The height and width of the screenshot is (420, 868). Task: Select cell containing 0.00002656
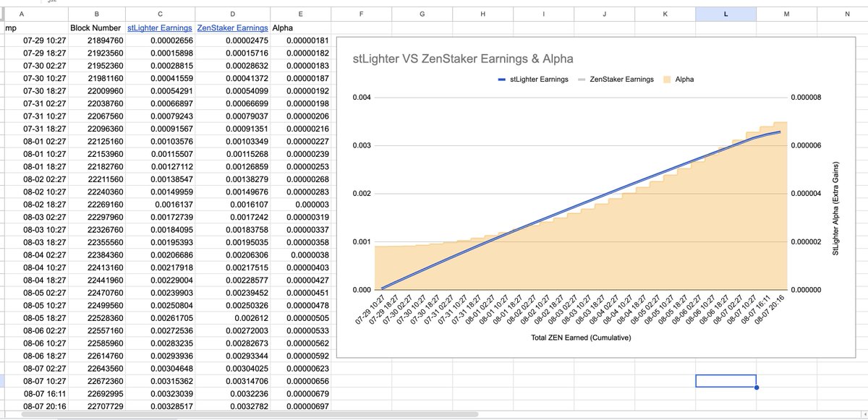[160, 40]
